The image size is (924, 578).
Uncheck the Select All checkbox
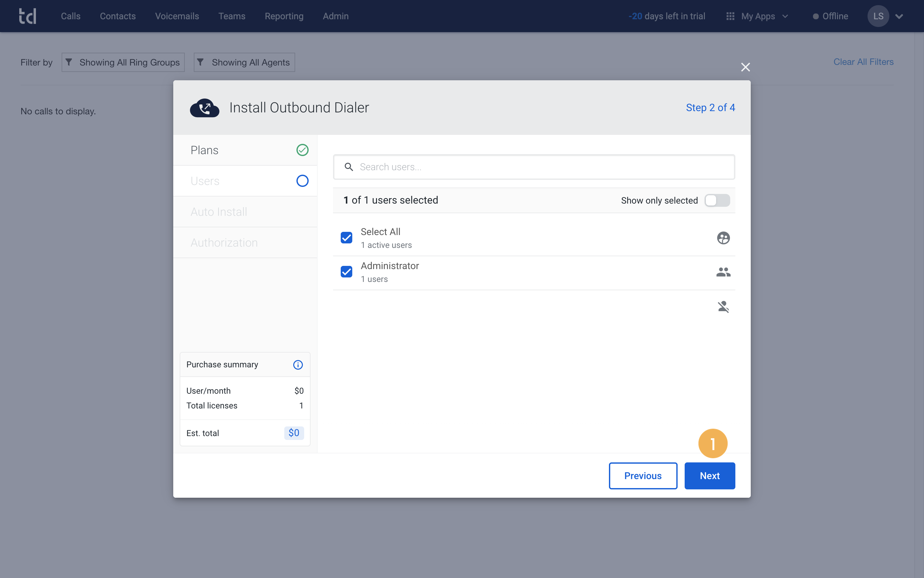(x=346, y=238)
